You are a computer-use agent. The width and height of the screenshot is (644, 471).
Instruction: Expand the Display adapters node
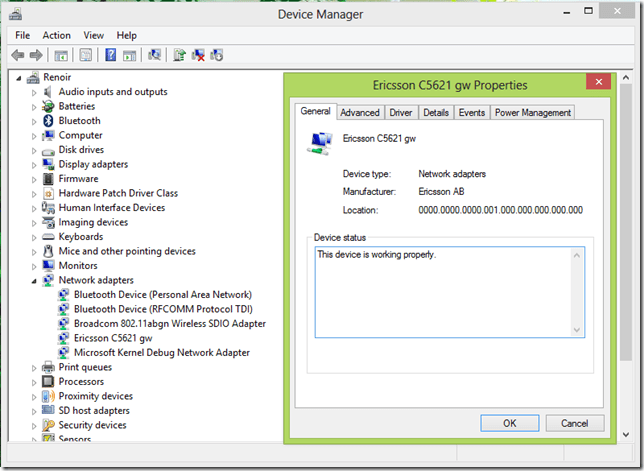point(34,165)
